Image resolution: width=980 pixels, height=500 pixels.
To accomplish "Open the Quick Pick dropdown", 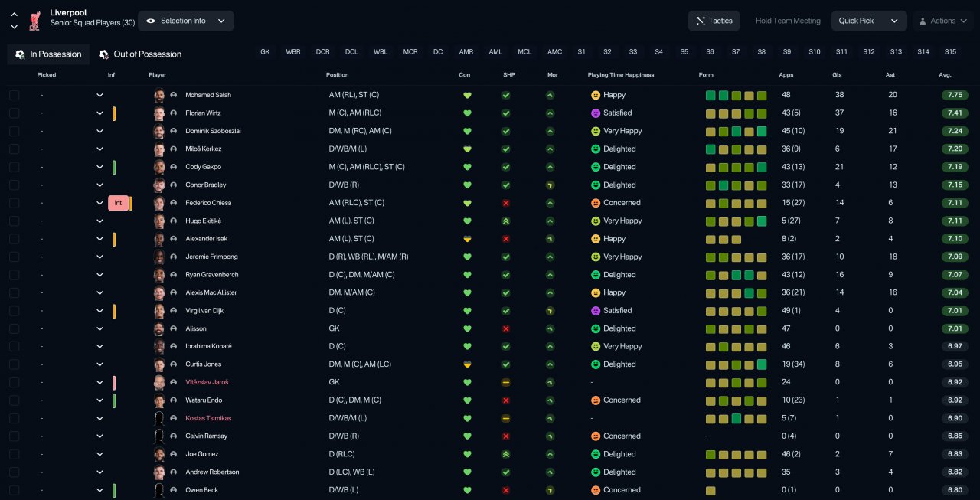I will click(x=869, y=21).
